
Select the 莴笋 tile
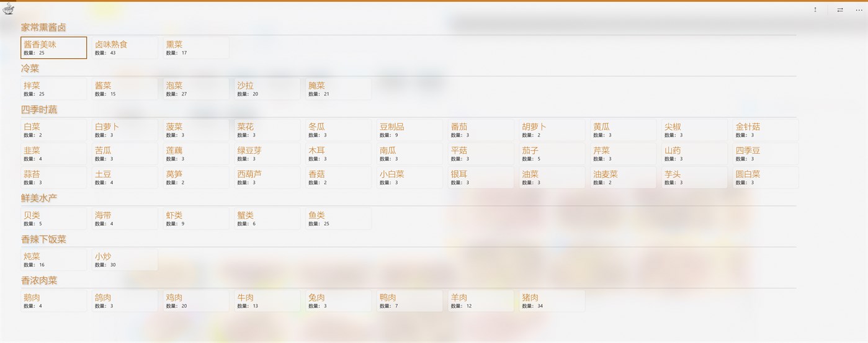(x=196, y=177)
